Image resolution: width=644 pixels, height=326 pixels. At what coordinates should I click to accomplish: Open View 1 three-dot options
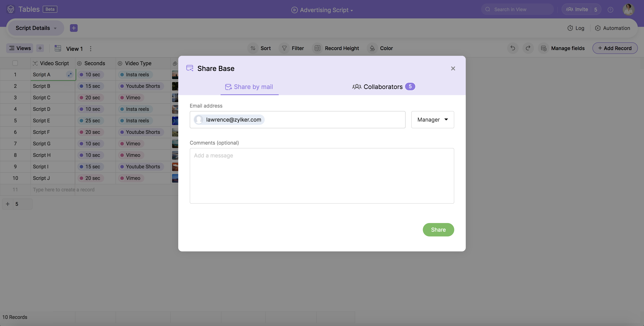point(90,49)
